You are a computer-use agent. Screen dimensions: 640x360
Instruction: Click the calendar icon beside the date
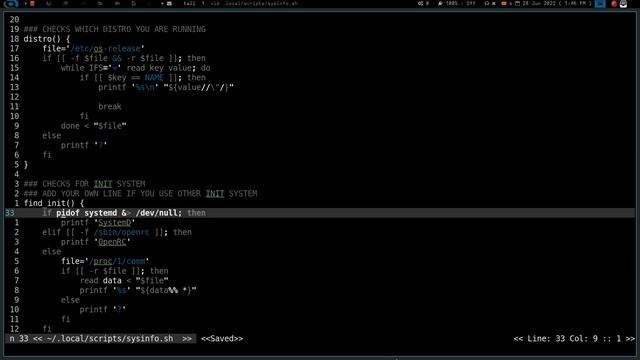517,3
